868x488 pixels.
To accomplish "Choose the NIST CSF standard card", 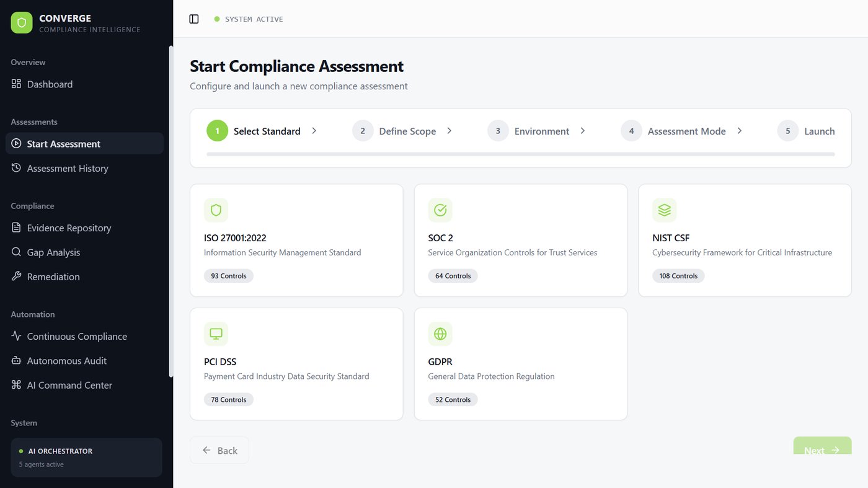I will (745, 240).
